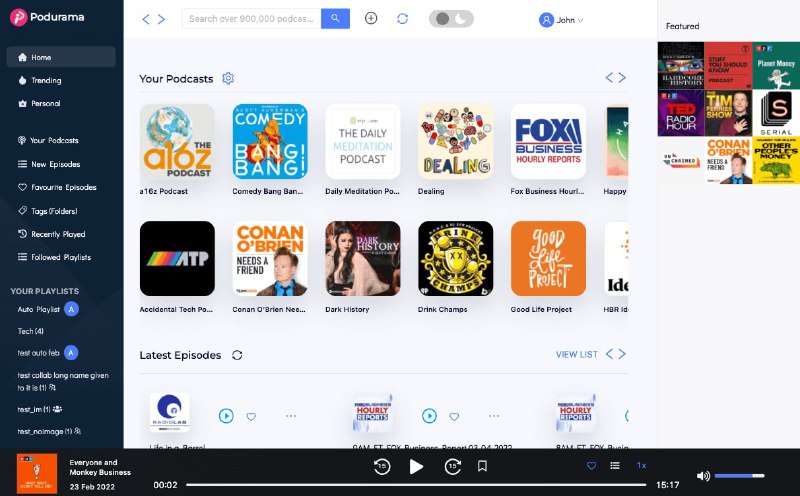The height and width of the screenshot is (496, 800).
Task: Click the refresh icon in top toolbar
Action: click(x=402, y=18)
